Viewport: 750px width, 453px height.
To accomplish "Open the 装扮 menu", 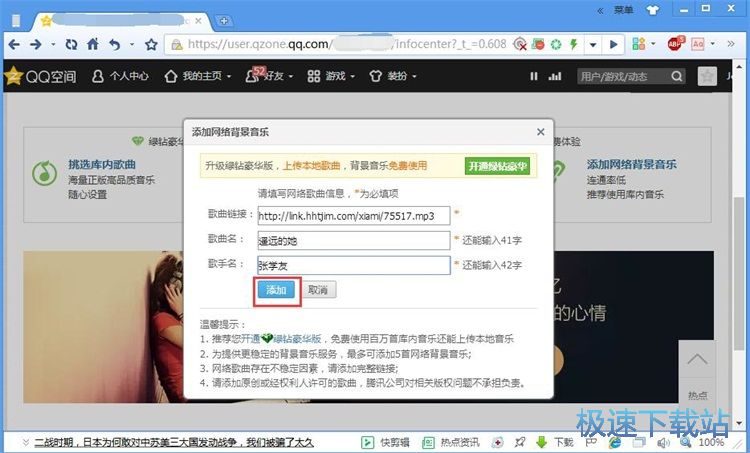I will point(393,76).
